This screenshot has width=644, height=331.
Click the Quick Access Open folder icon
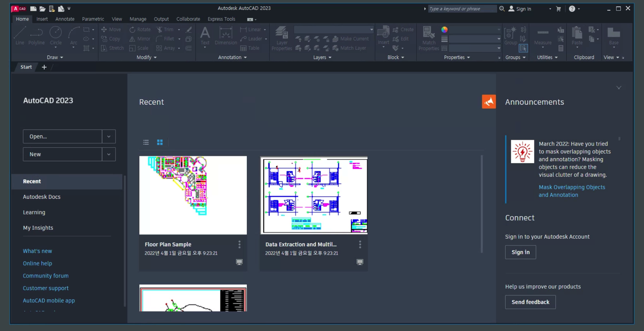coord(43,9)
